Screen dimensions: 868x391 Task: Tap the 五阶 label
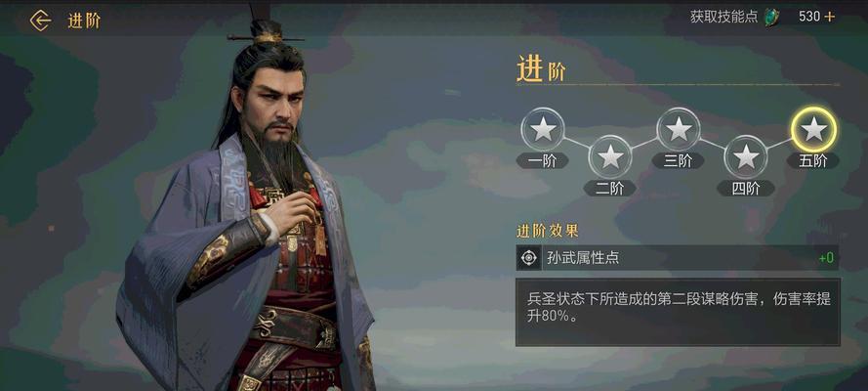(x=813, y=160)
